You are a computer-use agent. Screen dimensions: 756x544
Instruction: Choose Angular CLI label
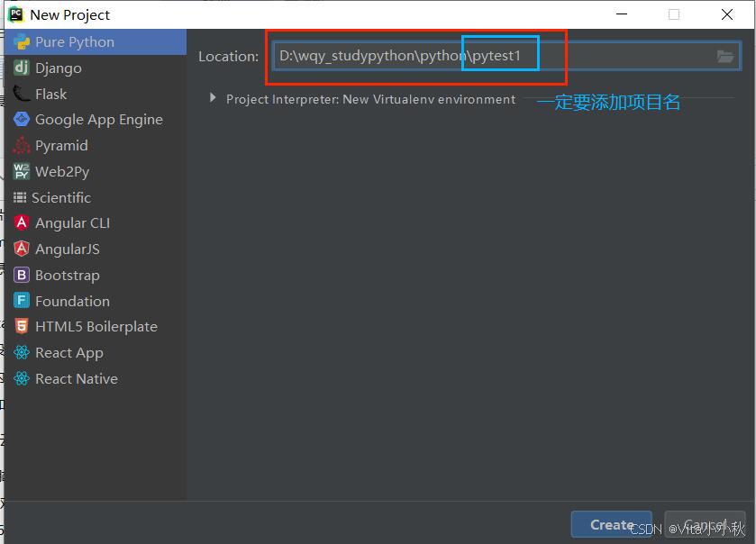point(73,223)
